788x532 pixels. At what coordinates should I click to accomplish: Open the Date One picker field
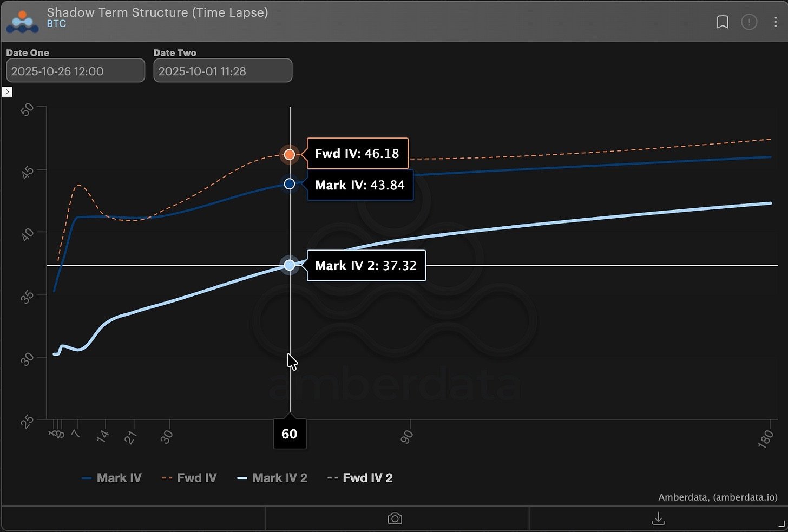point(75,71)
